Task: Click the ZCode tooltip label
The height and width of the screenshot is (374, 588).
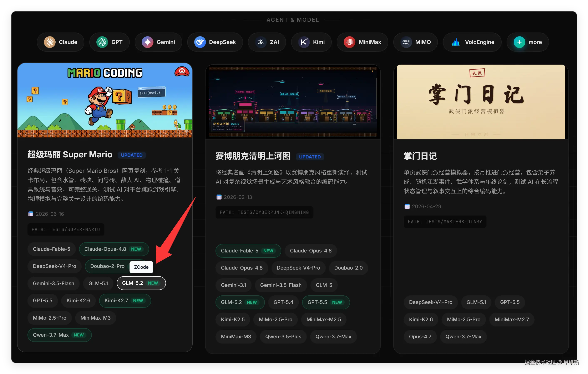Action: click(141, 267)
